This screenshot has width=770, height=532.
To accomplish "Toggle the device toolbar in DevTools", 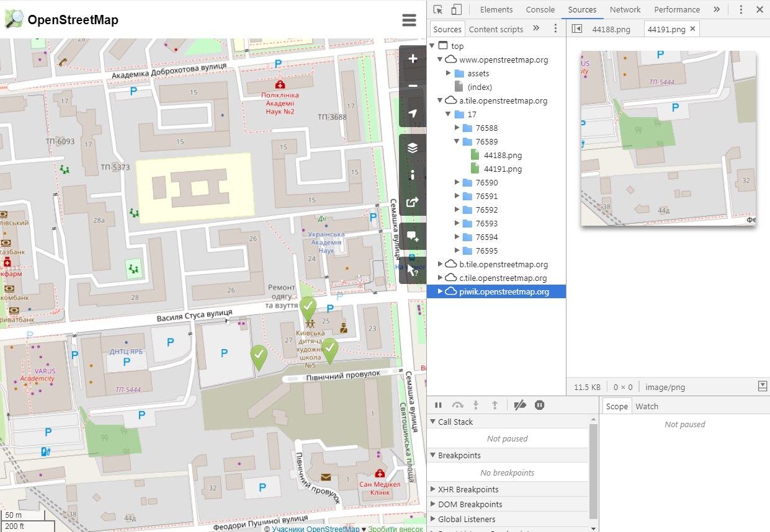I will tap(456, 9).
